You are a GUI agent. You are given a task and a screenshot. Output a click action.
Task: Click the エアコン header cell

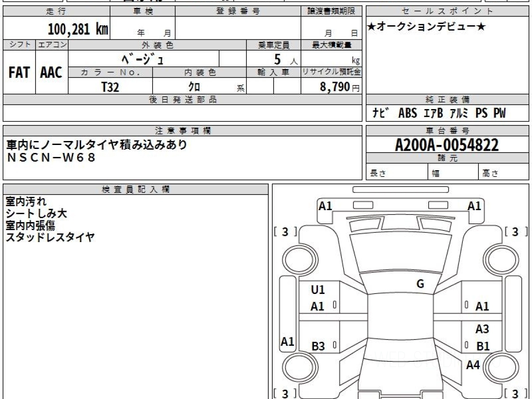pyautogui.click(x=52, y=45)
